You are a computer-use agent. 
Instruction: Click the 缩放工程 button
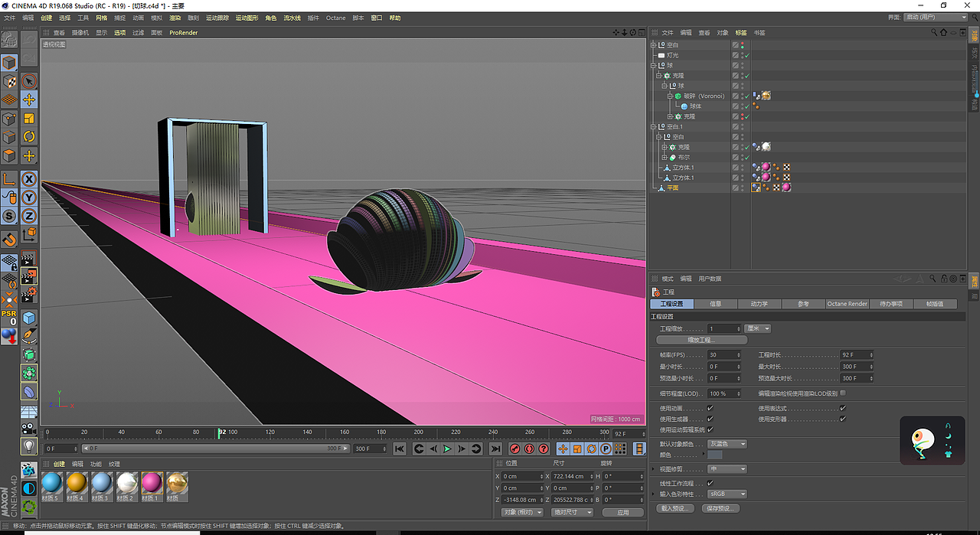point(702,340)
